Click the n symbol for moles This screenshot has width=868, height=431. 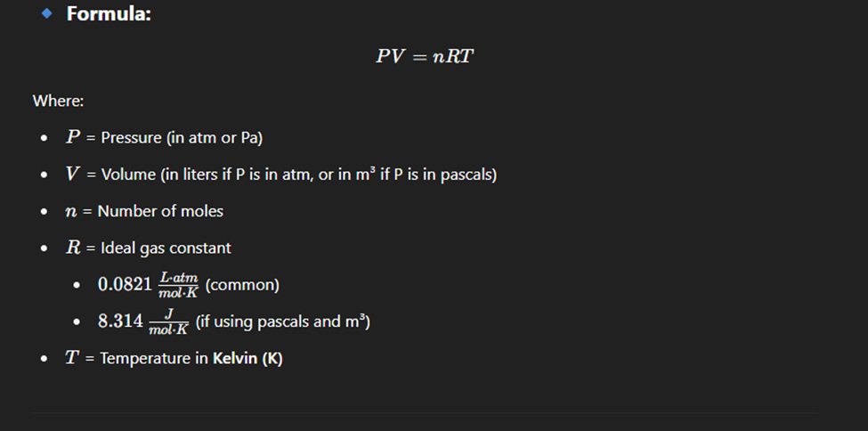tap(71, 212)
